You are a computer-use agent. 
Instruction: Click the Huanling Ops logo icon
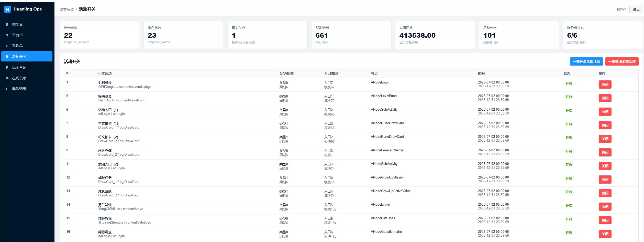pyautogui.click(x=7, y=9)
